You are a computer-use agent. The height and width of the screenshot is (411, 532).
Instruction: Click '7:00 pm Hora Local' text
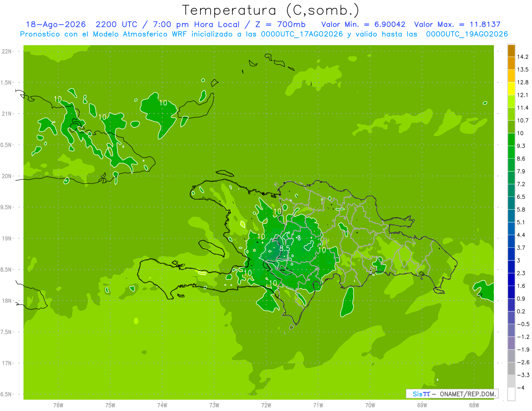(196, 24)
